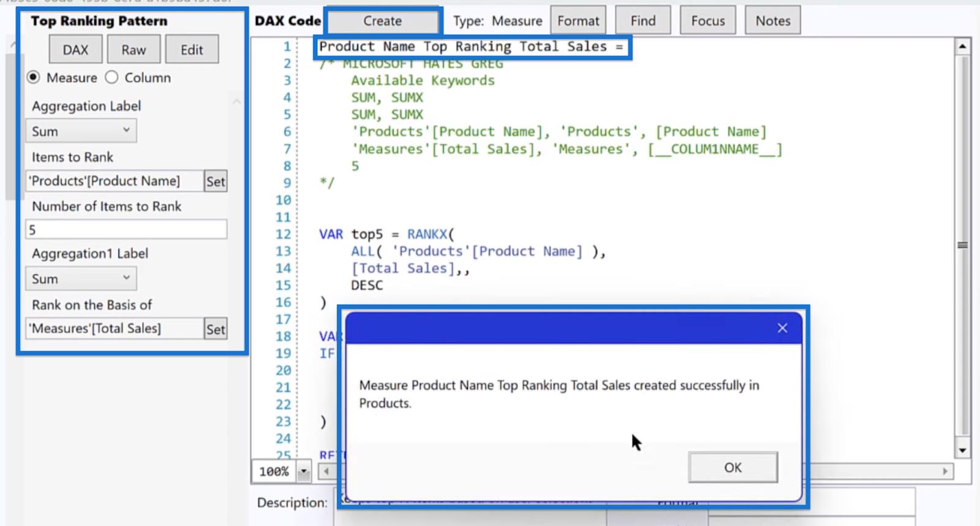This screenshot has height=526, width=980.
Task: Click Set next to Items to Rank
Action: (x=216, y=181)
